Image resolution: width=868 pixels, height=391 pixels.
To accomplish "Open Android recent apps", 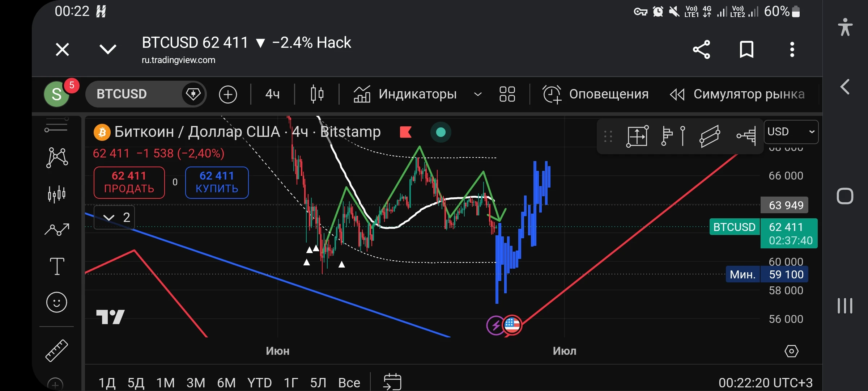I will (845, 306).
